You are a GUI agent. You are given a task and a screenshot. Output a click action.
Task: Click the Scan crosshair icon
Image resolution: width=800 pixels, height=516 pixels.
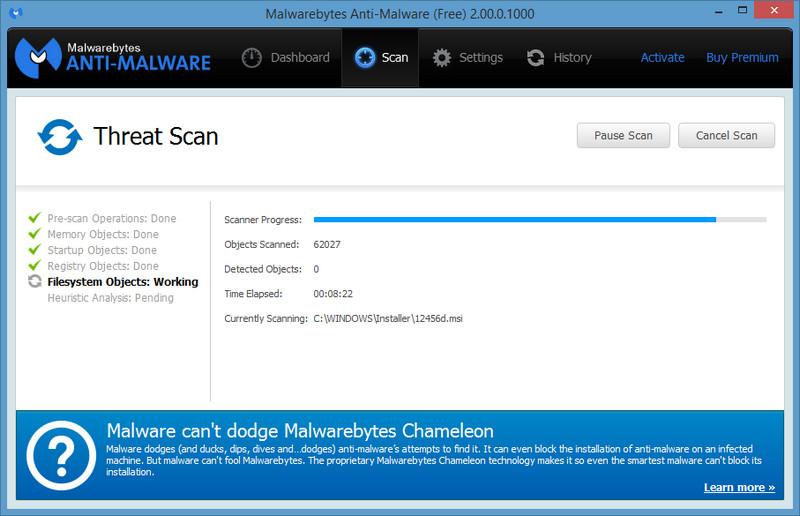(365, 58)
